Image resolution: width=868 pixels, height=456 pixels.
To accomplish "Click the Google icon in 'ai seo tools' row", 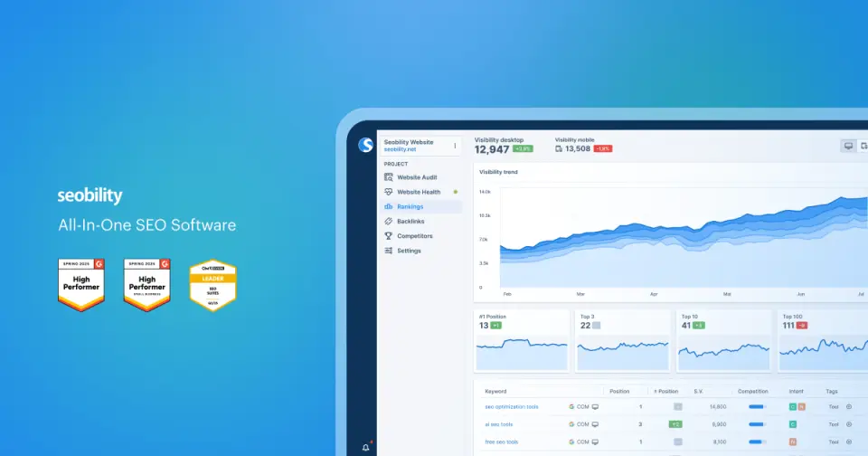I will point(571,424).
